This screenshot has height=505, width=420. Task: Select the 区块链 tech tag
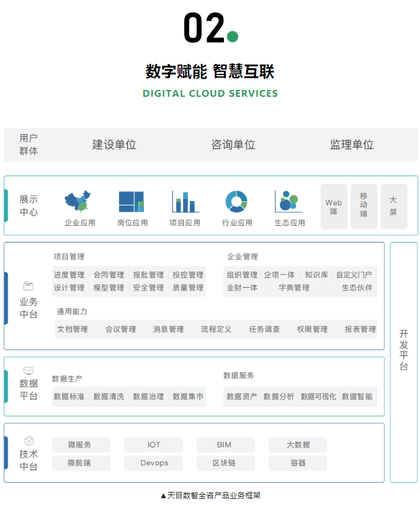click(225, 463)
